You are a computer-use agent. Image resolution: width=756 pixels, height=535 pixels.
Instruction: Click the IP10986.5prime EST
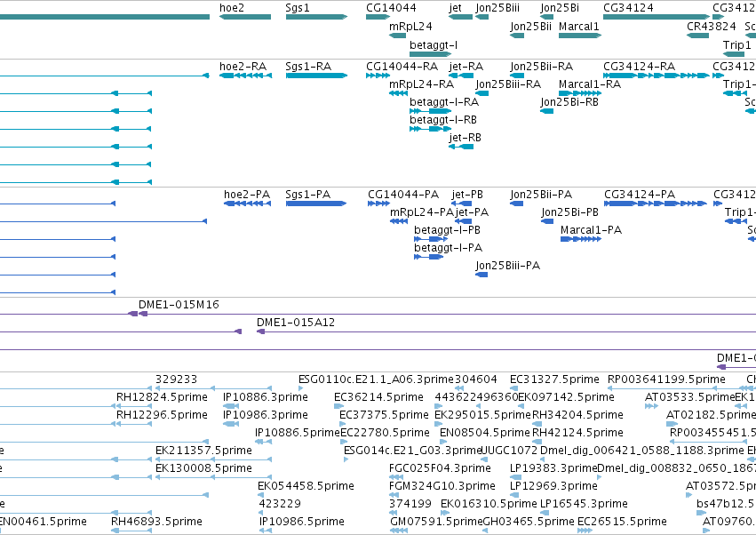point(266,531)
